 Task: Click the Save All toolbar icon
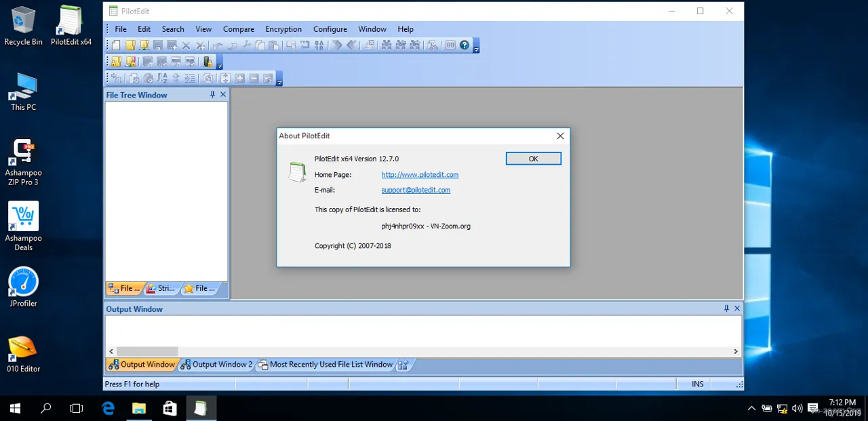(x=172, y=45)
